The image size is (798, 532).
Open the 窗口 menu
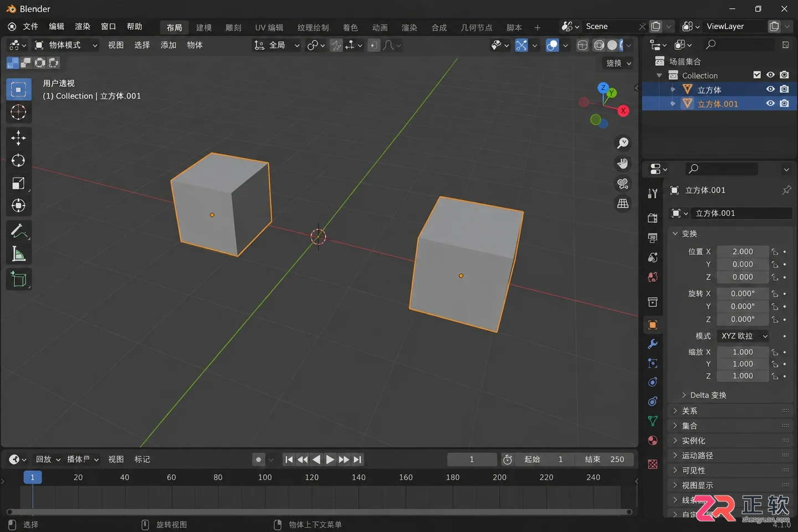point(109,27)
